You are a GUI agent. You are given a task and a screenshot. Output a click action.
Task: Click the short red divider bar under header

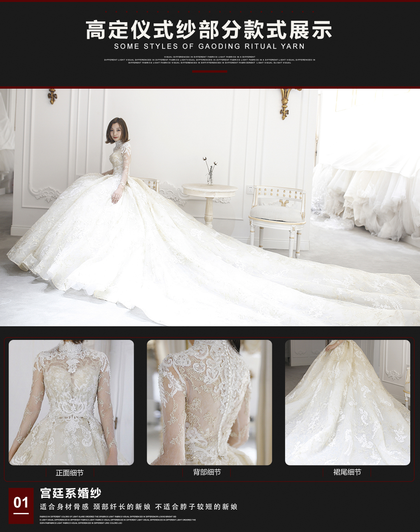(209, 72)
